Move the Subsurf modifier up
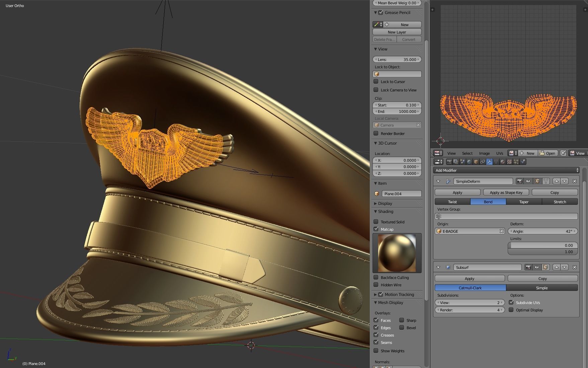Image resolution: width=588 pixels, height=368 pixels. pyautogui.click(x=556, y=267)
